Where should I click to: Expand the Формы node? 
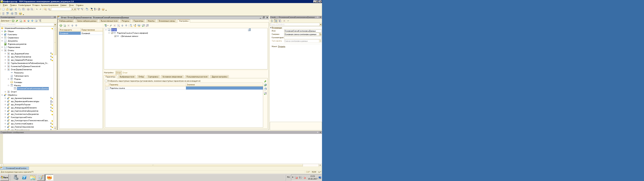click(x=9, y=79)
